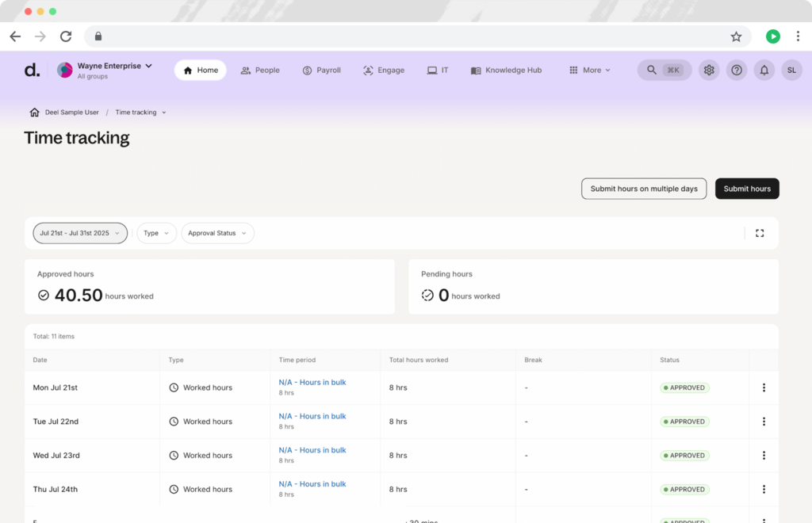Expand the More navigation menu

point(590,71)
